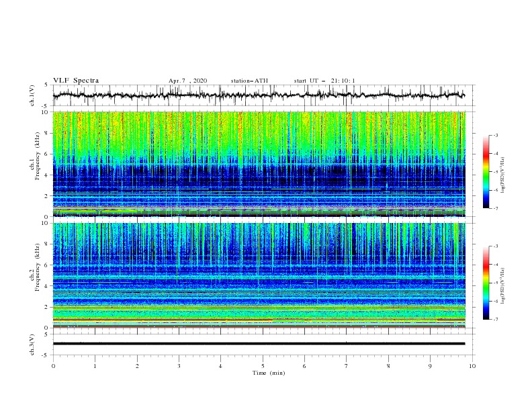Click time axis tick label "5"
The height and width of the screenshot is (411, 532).
[x=263, y=366]
